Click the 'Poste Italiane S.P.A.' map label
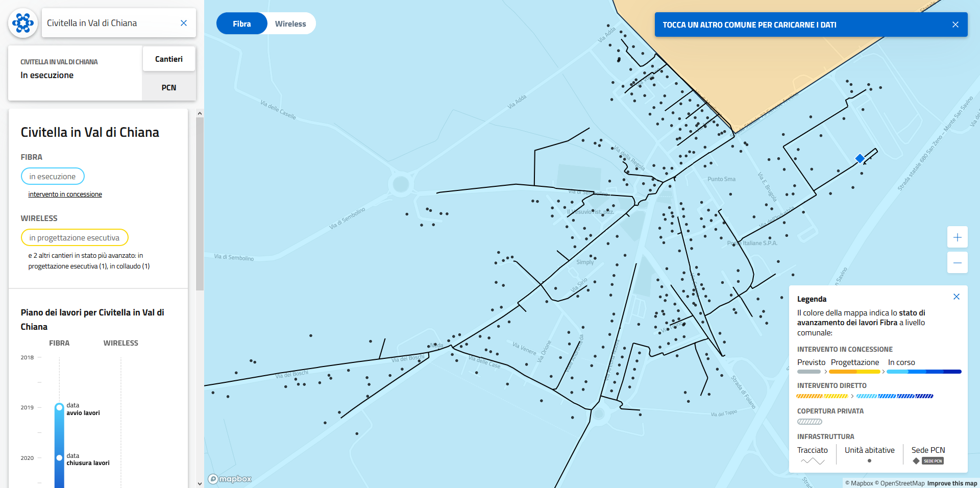980x488 pixels. click(752, 243)
